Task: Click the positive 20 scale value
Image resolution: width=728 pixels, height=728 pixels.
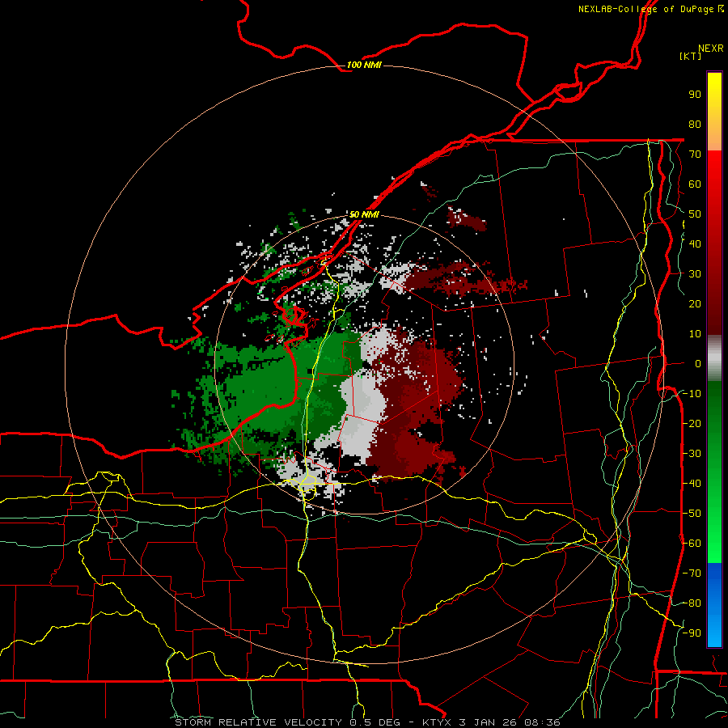Action: click(695, 304)
